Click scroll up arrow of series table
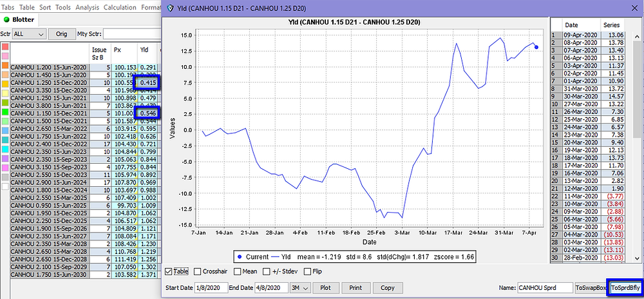 (x=637, y=37)
